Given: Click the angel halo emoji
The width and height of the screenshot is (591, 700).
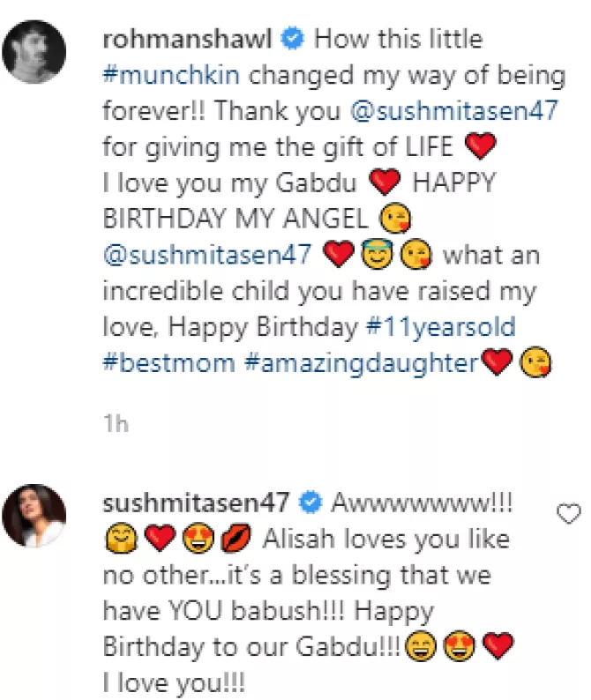Looking at the screenshot, I should point(377,256).
